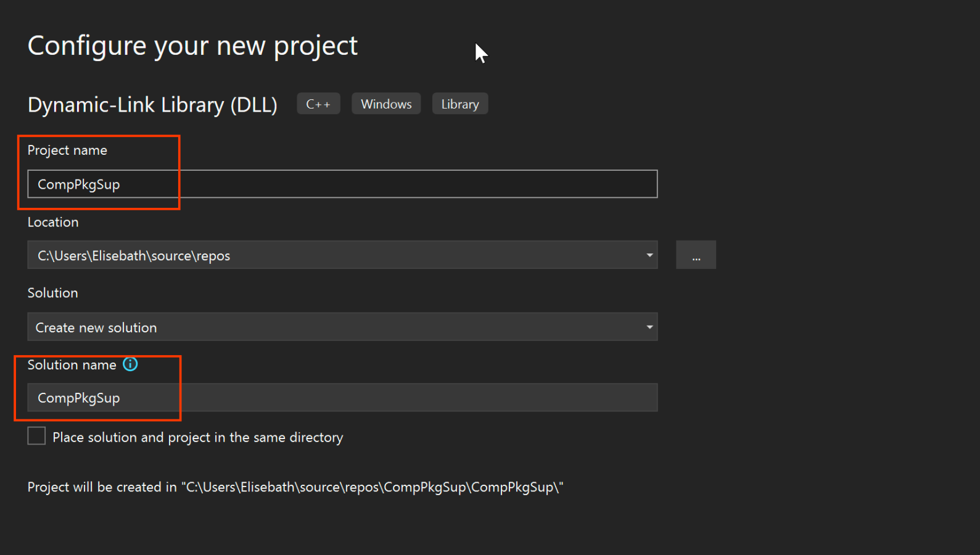Click the Location path text C:\Users\Elisebath\source\repos
Viewport: 980px width, 555px height.
[134, 256]
